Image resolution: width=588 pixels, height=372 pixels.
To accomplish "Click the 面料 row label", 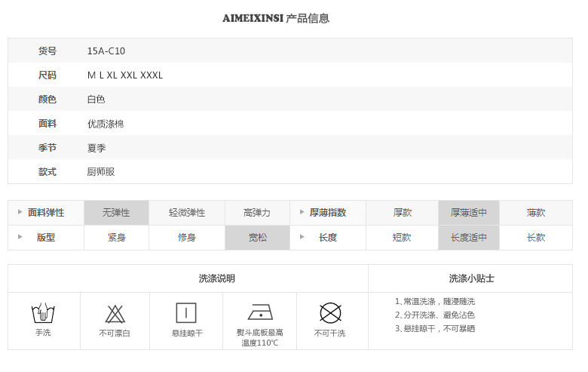I will tap(47, 124).
